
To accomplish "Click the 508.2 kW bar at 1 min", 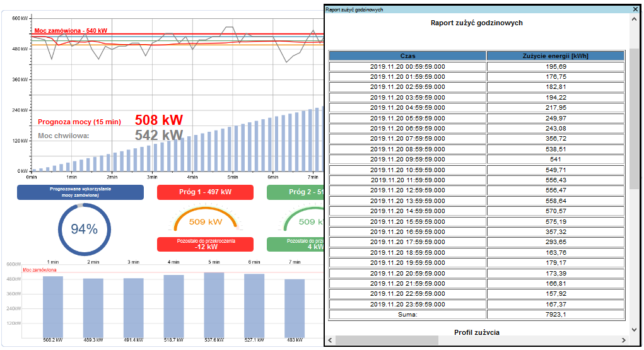I will 53,306.
